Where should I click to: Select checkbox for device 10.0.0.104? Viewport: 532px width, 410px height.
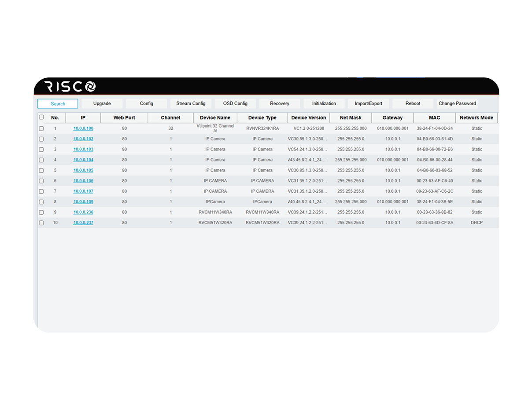point(41,160)
